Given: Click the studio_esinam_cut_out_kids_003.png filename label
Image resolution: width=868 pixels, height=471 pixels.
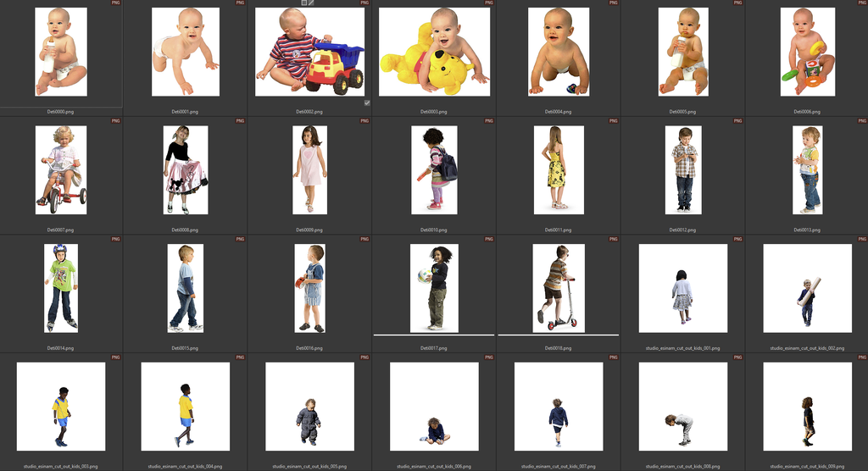Looking at the screenshot, I should click(61, 466).
